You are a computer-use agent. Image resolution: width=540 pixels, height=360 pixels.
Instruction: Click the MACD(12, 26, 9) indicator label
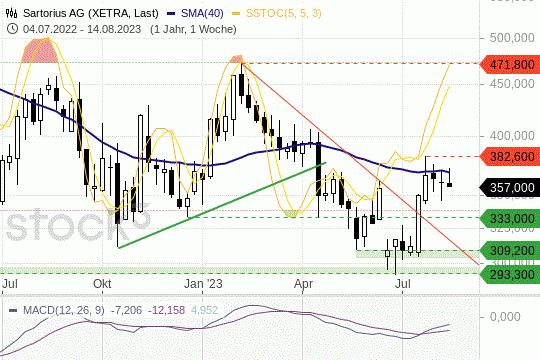64,310
